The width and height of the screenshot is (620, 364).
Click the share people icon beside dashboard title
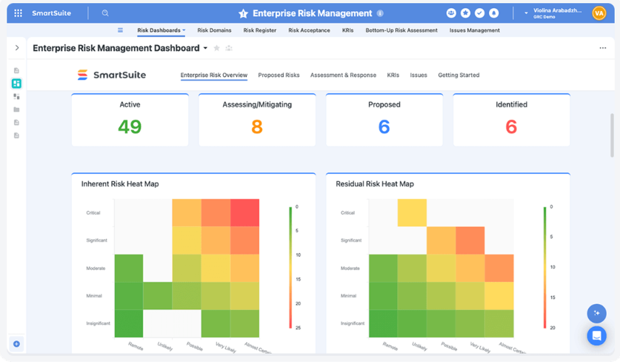pos(229,48)
